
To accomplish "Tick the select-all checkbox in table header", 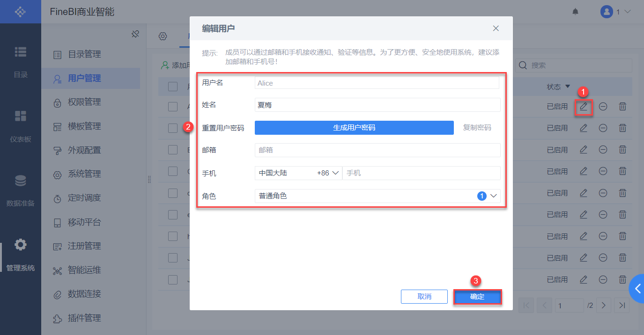I will pyautogui.click(x=173, y=87).
